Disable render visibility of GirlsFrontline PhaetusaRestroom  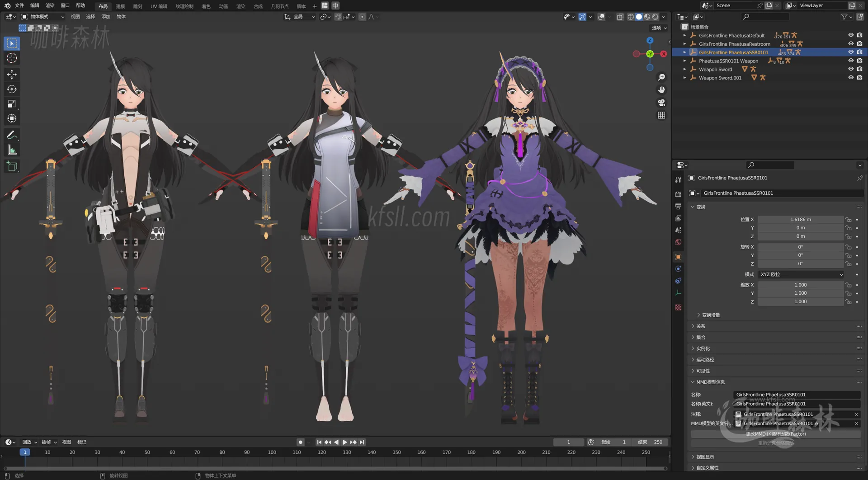pyautogui.click(x=859, y=44)
